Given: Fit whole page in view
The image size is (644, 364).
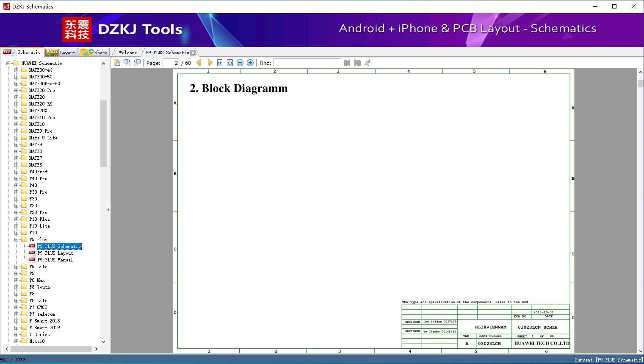Looking at the screenshot, I should pyautogui.click(x=230, y=63).
